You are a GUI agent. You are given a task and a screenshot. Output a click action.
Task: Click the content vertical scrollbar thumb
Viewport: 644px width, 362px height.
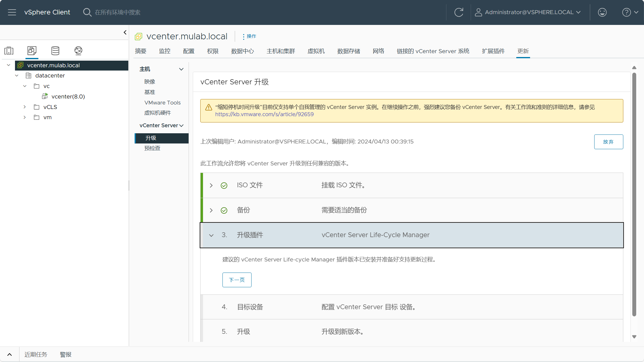(x=634, y=194)
